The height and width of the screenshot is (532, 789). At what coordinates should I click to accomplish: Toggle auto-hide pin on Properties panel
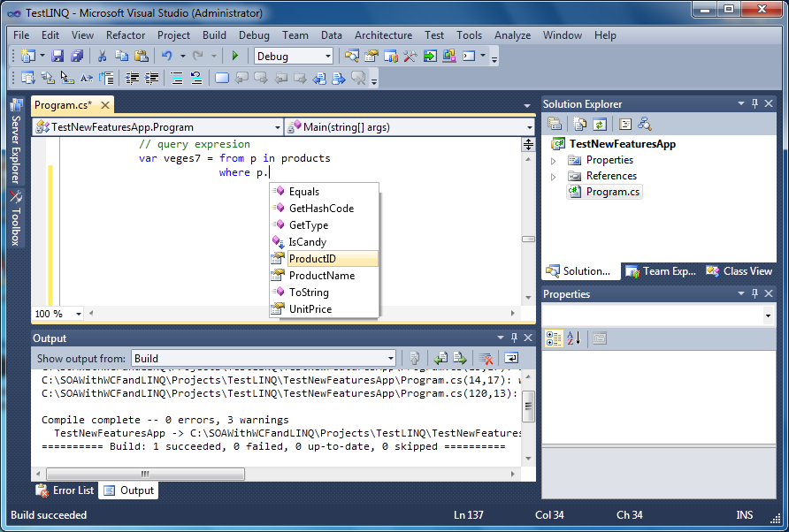tap(755, 293)
